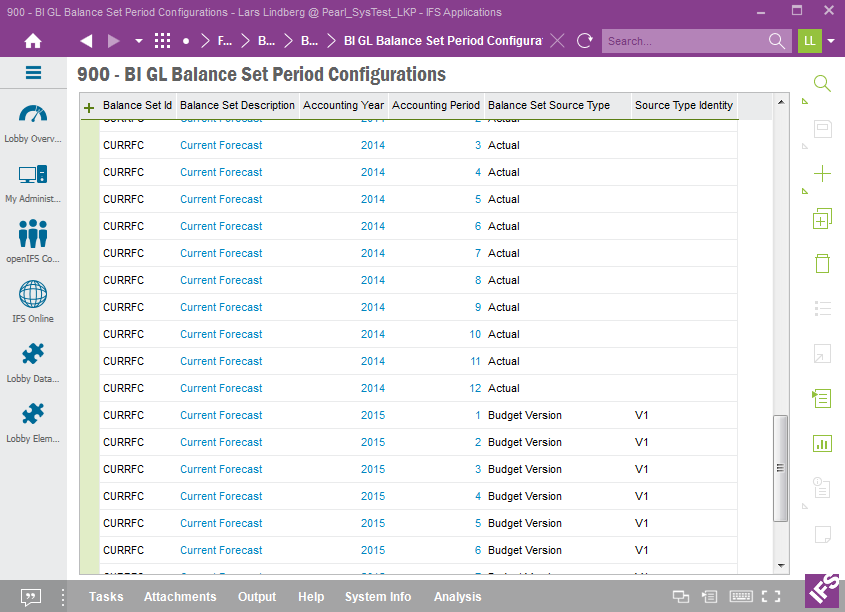Open openIFS Community sidebar shortcut
Viewport: 845px width, 612px height.
(33, 241)
